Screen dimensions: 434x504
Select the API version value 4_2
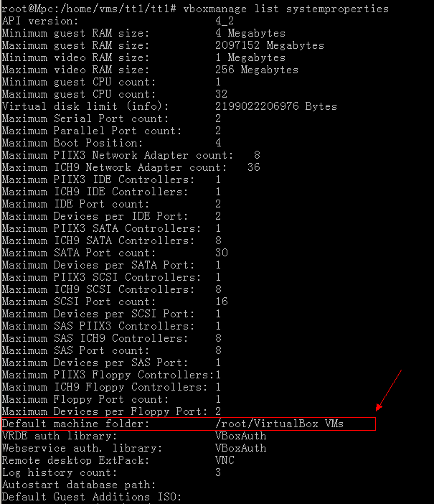(x=225, y=22)
